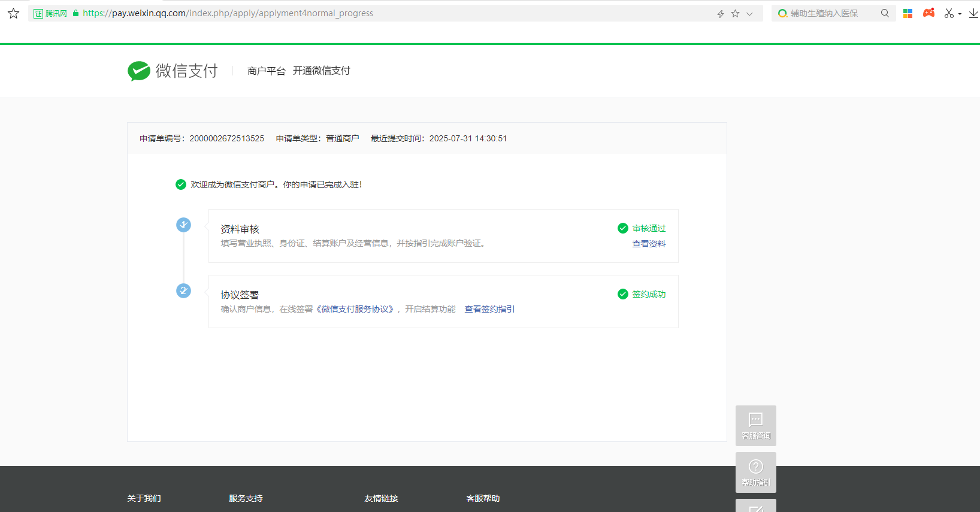Open the red game controller icon

929,13
